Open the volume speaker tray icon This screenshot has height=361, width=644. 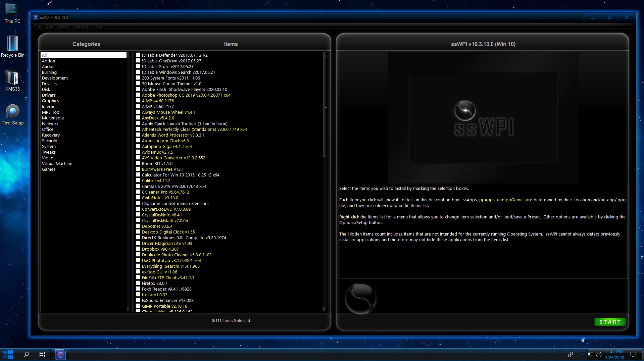pos(598,354)
